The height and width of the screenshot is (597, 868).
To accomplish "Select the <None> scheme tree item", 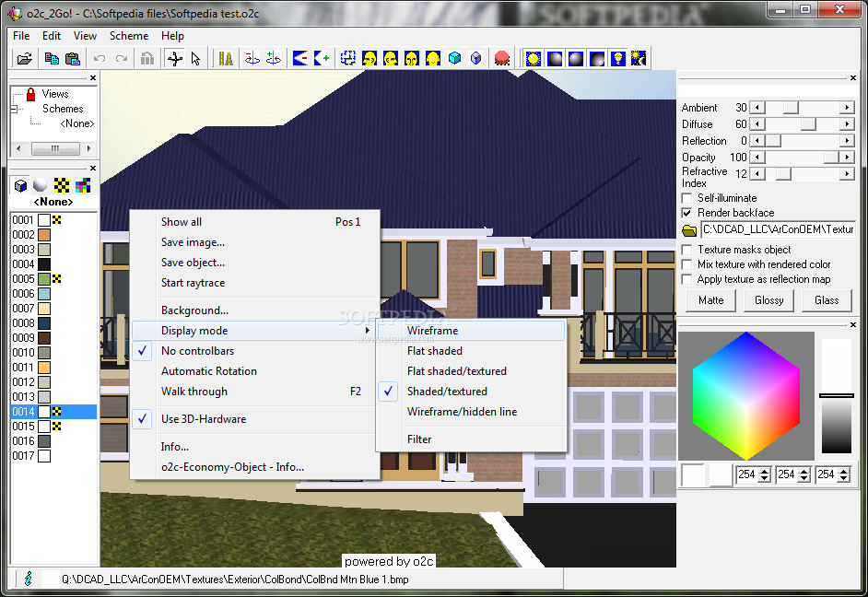I will pyautogui.click(x=77, y=123).
